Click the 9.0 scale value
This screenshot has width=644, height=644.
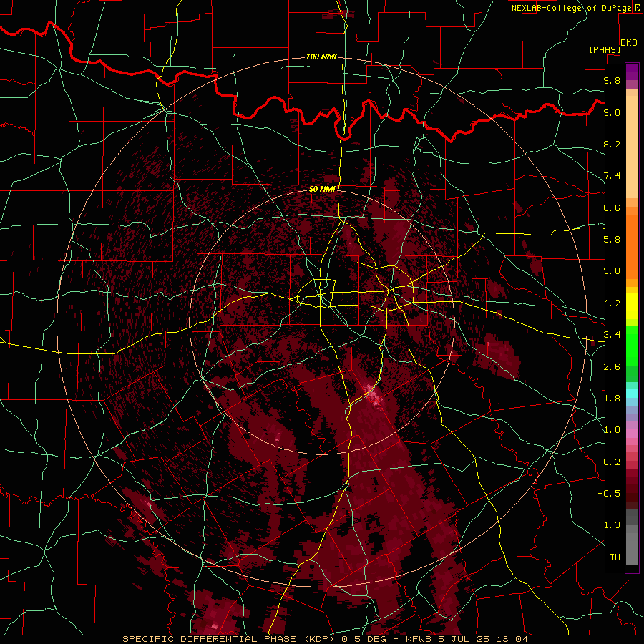[x=612, y=112]
